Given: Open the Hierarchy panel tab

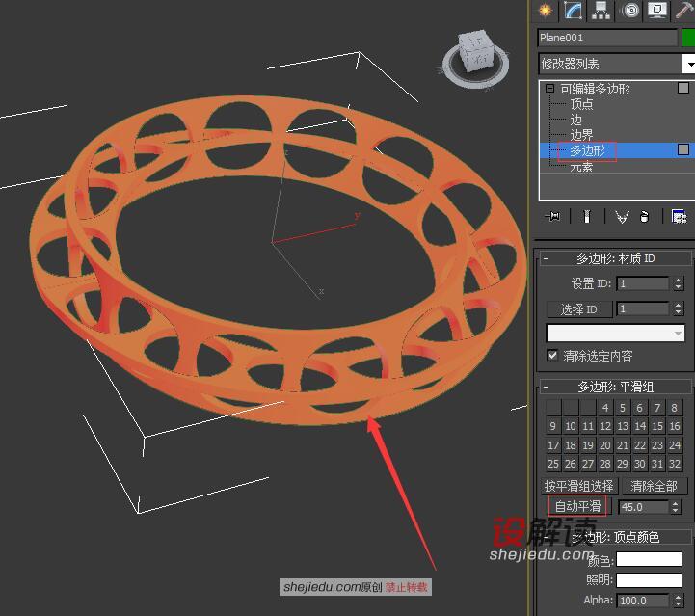Looking at the screenshot, I should click(x=601, y=11).
